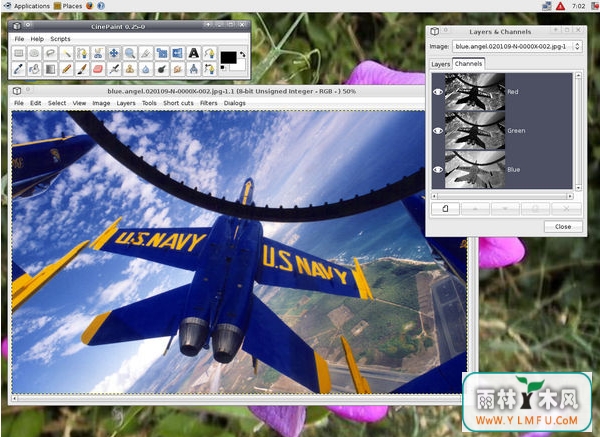Select the Paintbrush tool

(82, 69)
